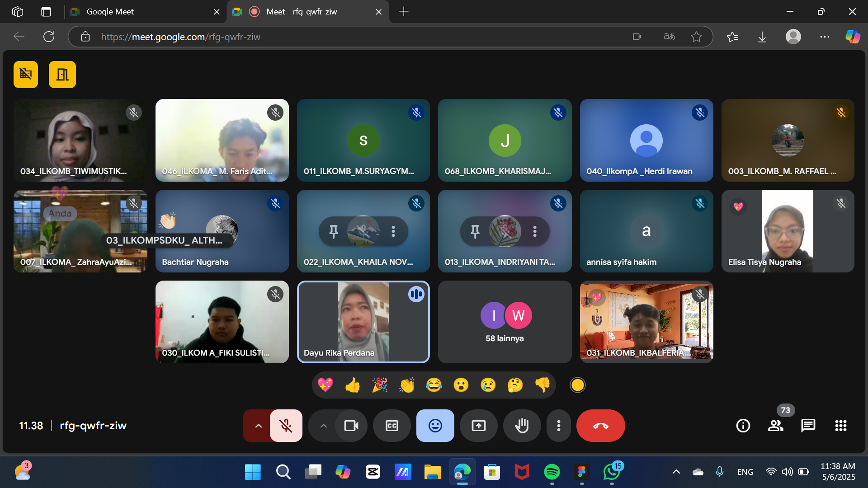Viewport: 868px width, 488px height.
Task: Toggle the camera on or off
Action: (351, 426)
